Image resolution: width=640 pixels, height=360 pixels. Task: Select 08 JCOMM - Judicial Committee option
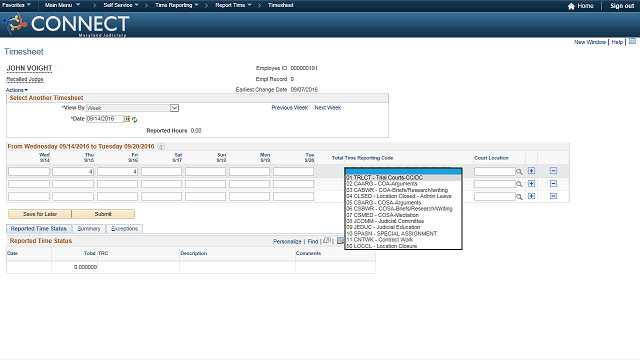[x=385, y=221]
